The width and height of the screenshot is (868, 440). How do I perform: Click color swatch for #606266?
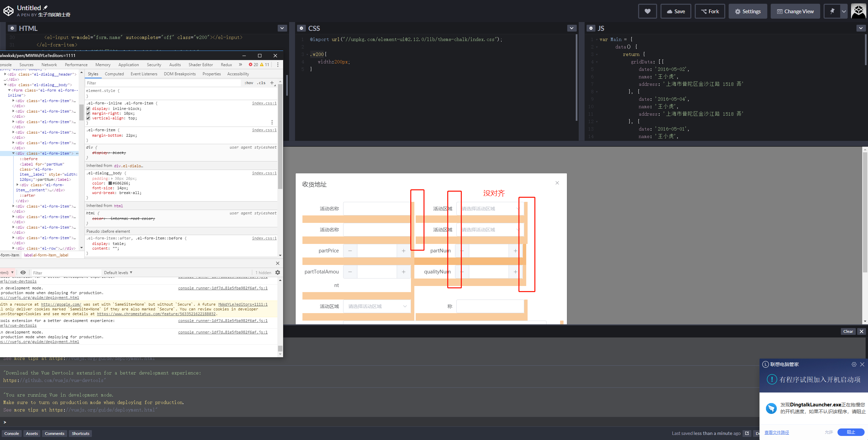[x=110, y=183]
